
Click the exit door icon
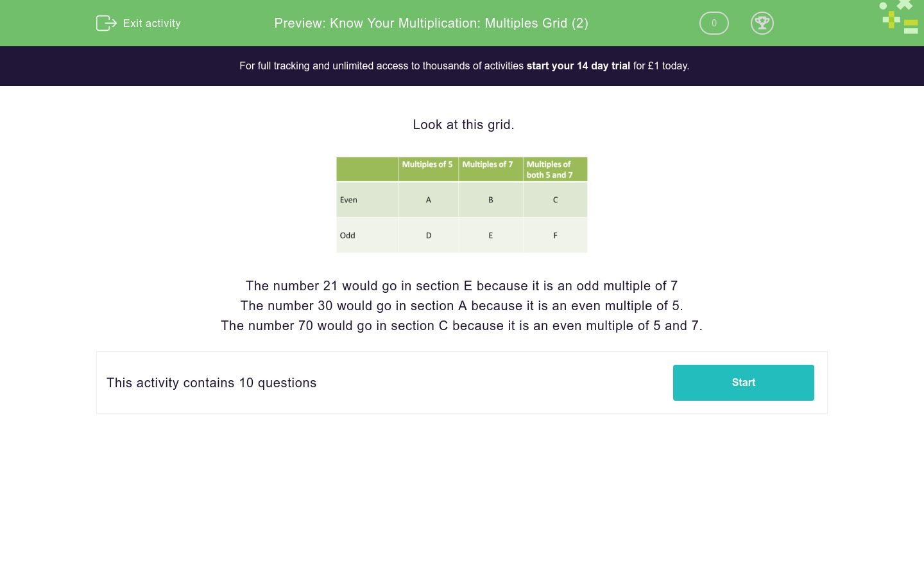106,23
